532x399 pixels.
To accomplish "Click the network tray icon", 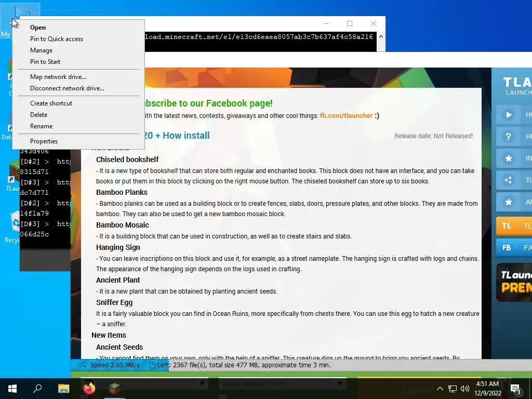I will 453,389.
